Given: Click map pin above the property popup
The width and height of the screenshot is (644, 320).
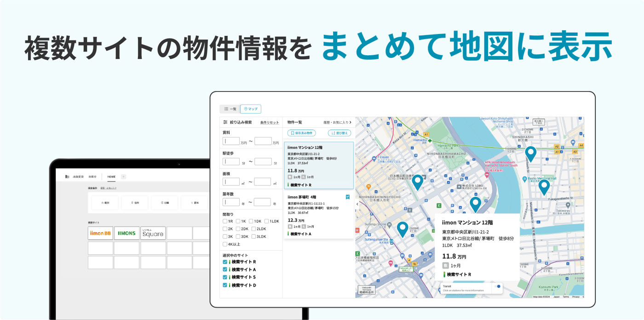Looking at the screenshot, I should [x=475, y=204].
